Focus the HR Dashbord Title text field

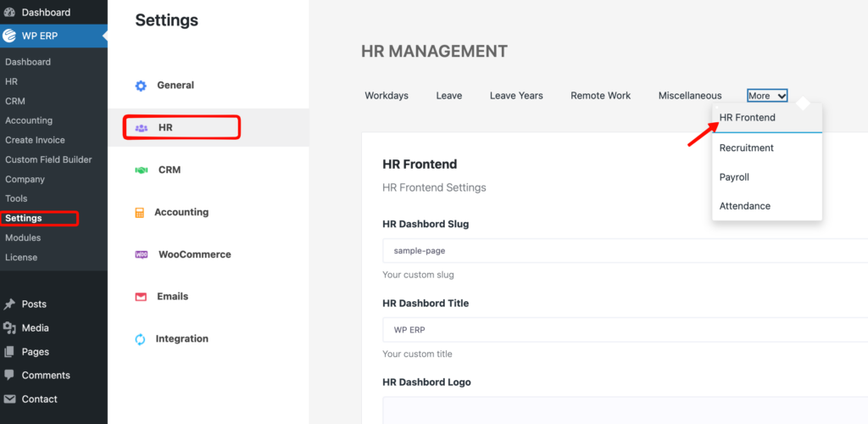(625, 329)
